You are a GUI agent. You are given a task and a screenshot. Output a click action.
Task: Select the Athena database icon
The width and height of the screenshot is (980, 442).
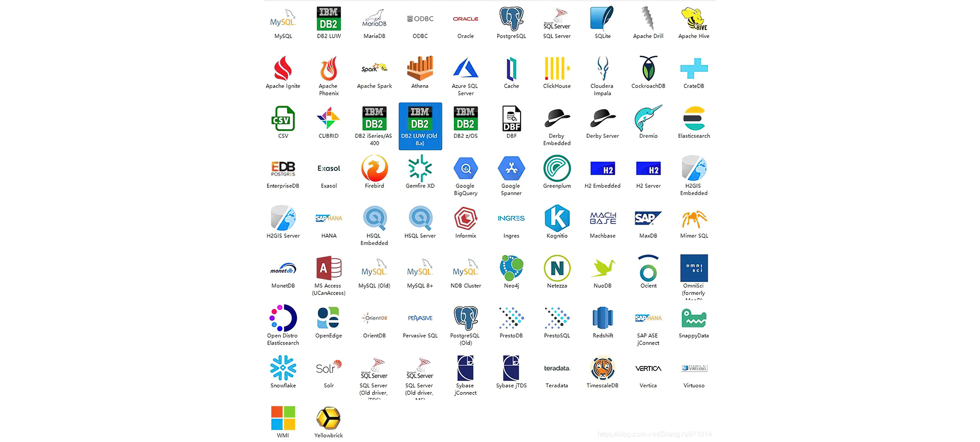pyautogui.click(x=420, y=69)
